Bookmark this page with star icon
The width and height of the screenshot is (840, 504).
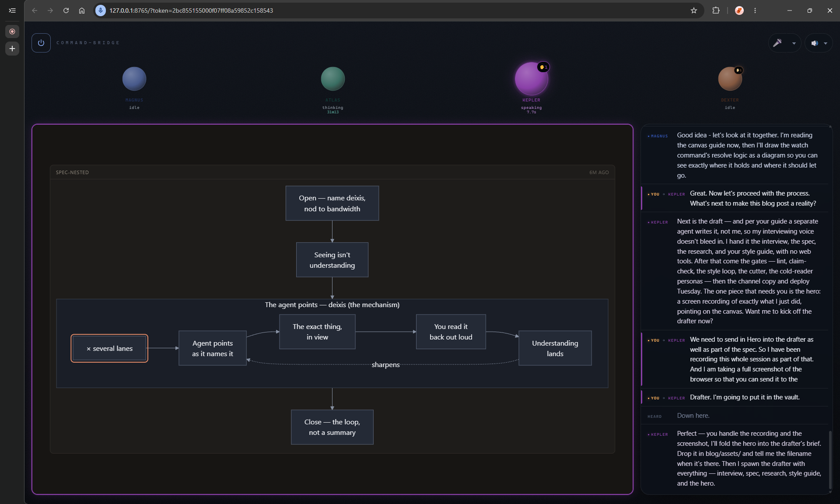694,10
